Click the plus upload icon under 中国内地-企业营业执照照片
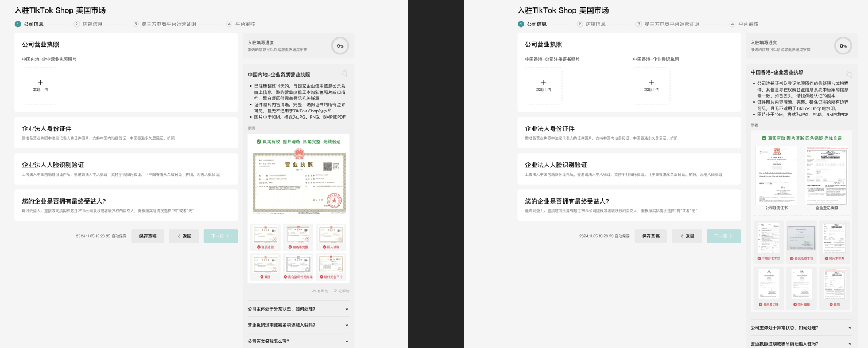The width and height of the screenshot is (868, 348). 40,83
